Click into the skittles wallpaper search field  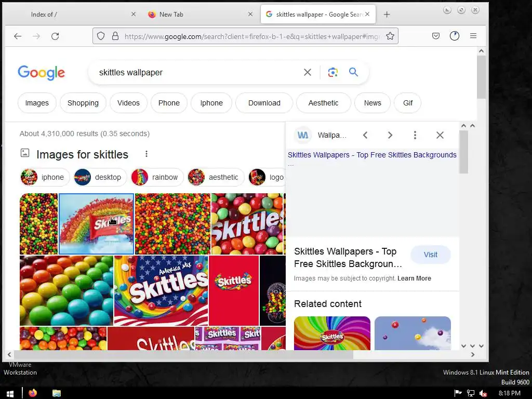tap(197, 72)
